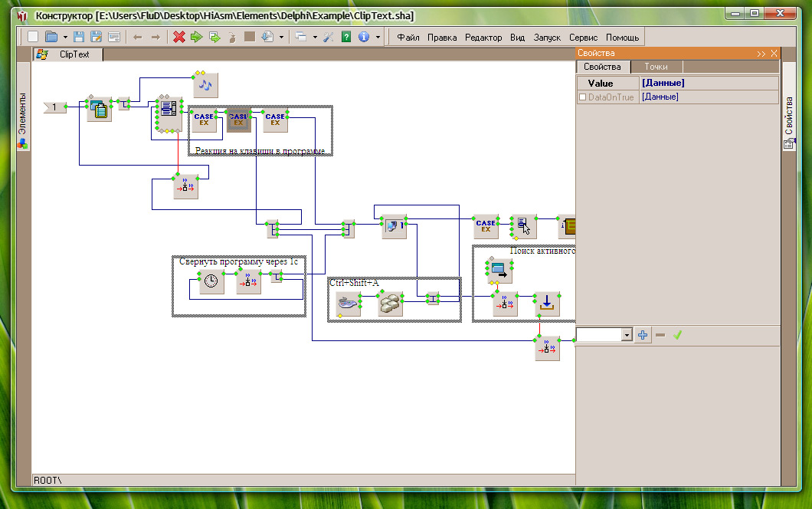The width and height of the screenshot is (812, 509).
Task: Expand the blue info icon dropdown arrow
Action: click(x=378, y=37)
